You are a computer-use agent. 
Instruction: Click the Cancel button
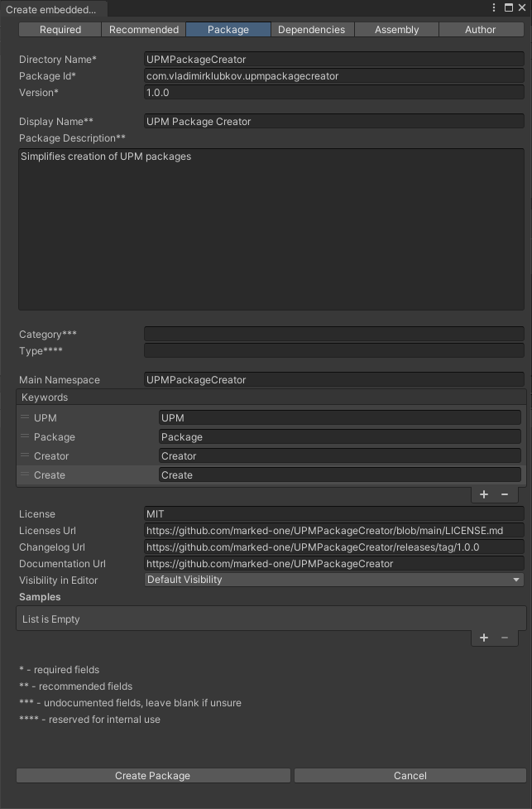(410, 775)
